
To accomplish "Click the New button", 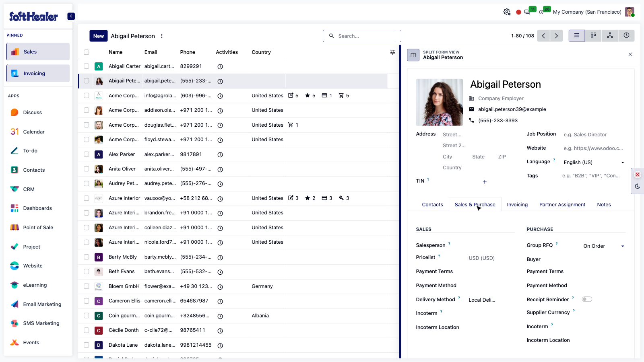I will pos(99,36).
